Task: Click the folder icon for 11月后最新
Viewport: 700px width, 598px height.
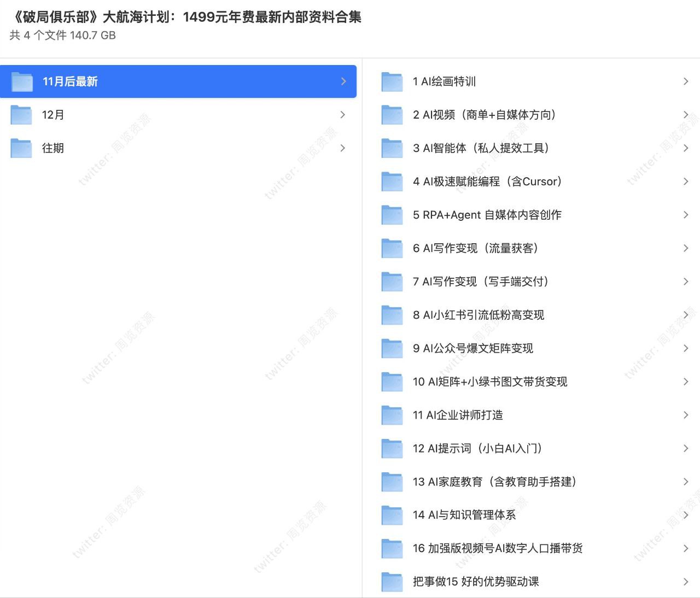Action: tap(22, 82)
